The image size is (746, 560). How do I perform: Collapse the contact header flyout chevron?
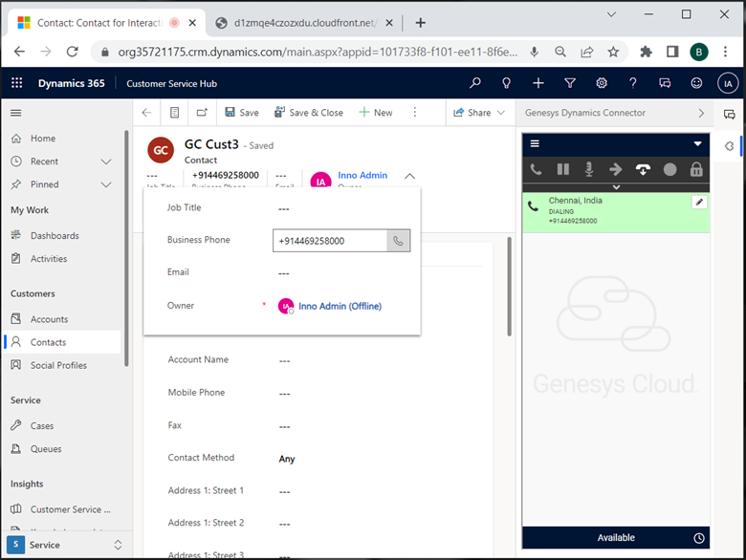coord(409,176)
